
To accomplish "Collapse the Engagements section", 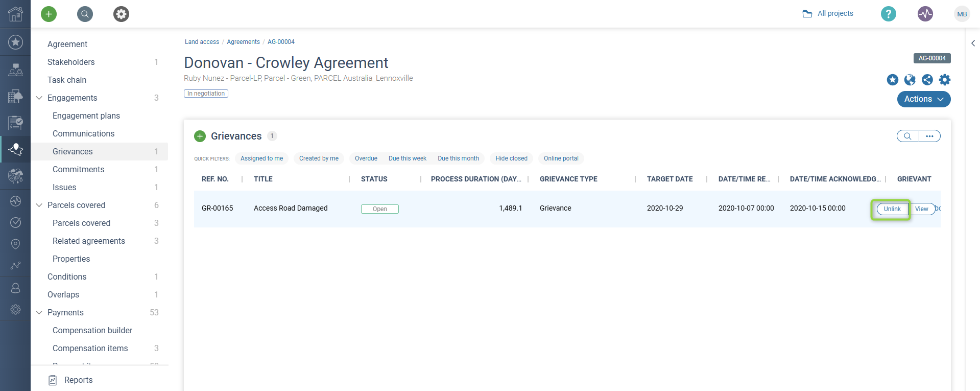I will click(x=39, y=98).
